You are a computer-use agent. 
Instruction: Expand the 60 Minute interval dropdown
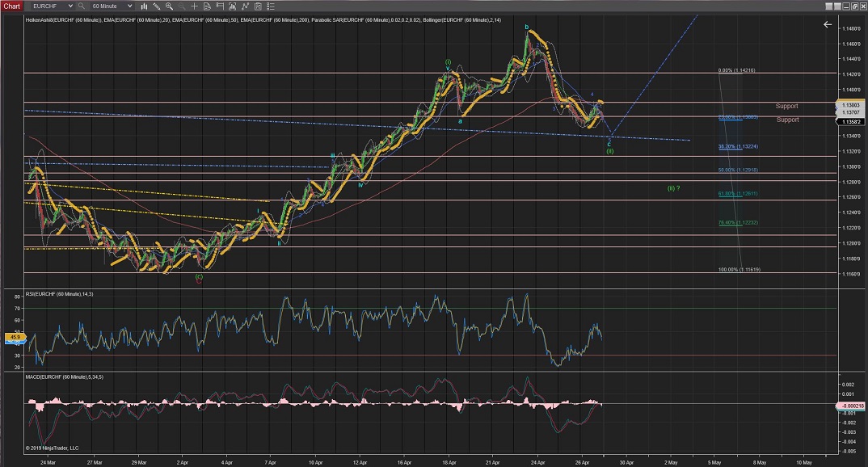129,6
